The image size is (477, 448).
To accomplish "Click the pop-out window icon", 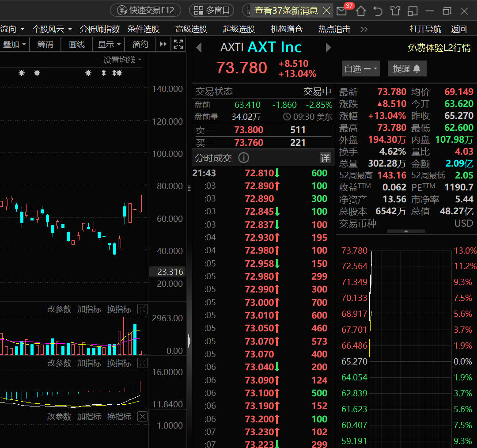I will pos(412,11).
